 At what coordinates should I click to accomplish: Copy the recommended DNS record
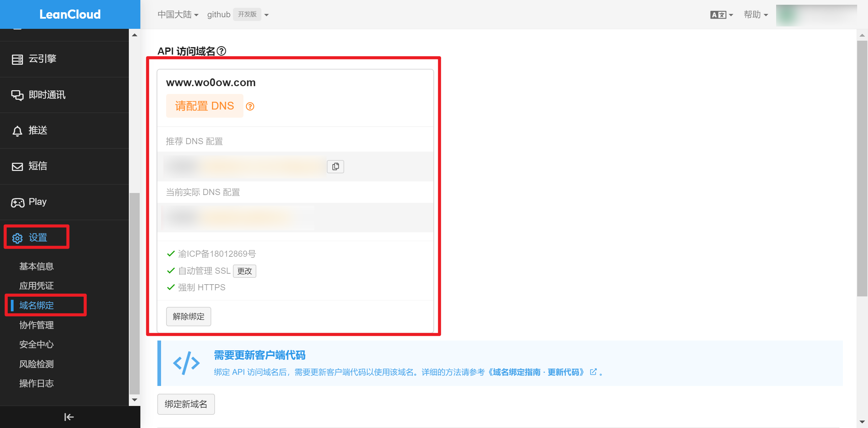(335, 167)
